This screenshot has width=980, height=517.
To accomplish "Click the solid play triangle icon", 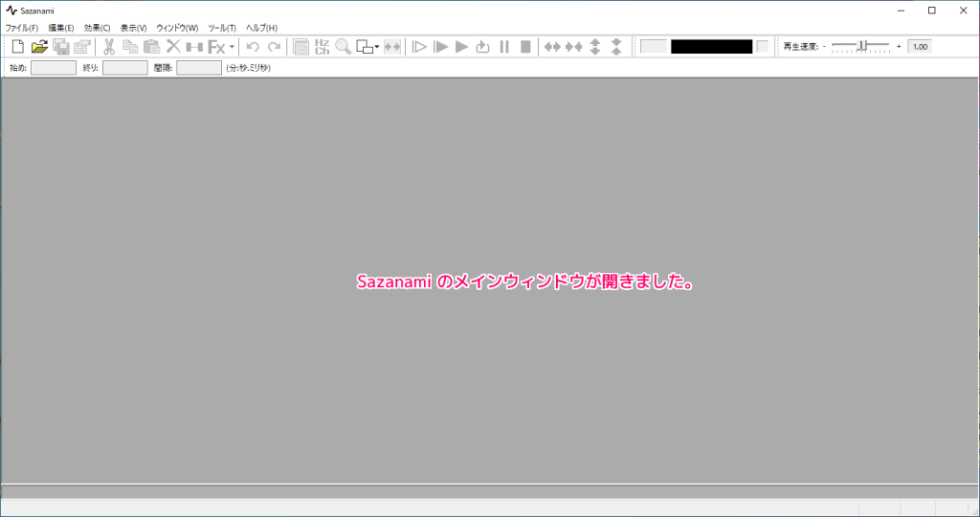I will (462, 47).
